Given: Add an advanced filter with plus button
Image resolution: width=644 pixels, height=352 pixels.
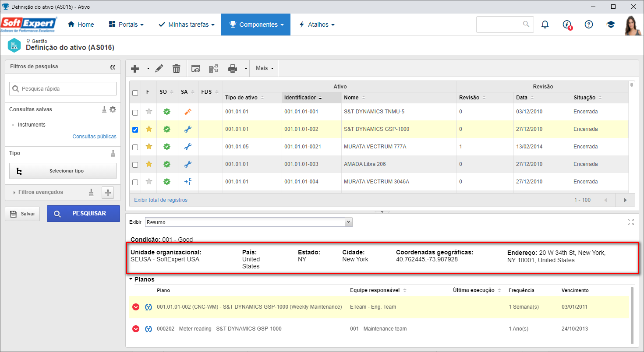Looking at the screenshot, I should [x=108, y=192].
